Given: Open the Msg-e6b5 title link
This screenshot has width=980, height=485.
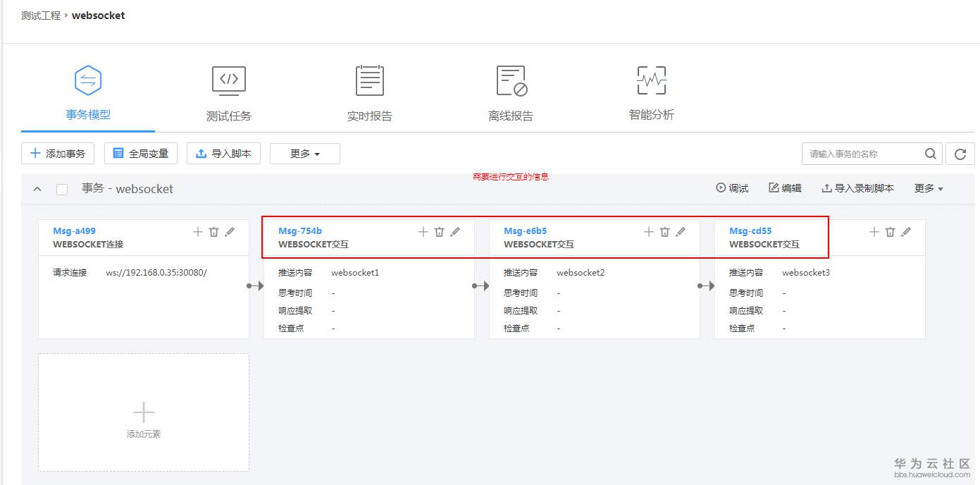Looking at the screenshot, I should 525,231.
